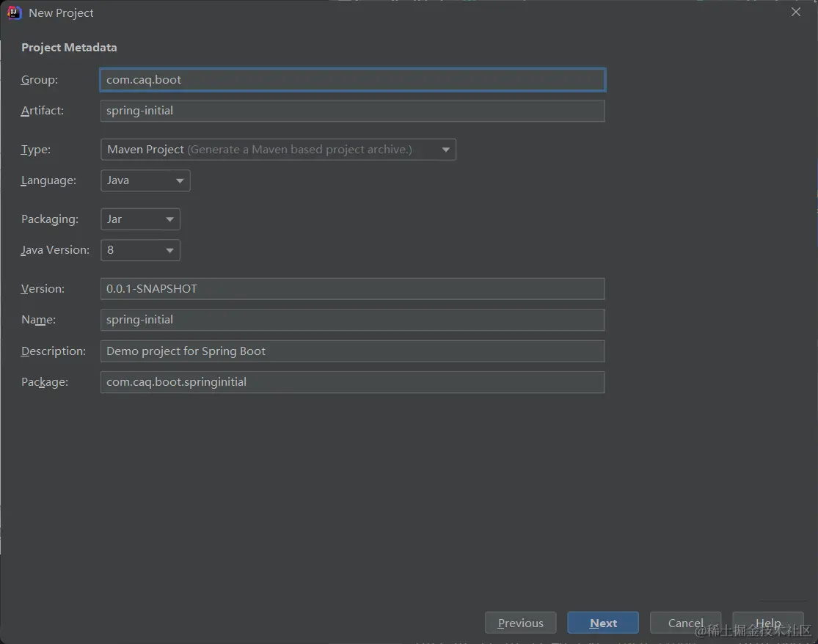
Task: Edit the Name field containing spring-initial
Action: click(x=353, y=320)
